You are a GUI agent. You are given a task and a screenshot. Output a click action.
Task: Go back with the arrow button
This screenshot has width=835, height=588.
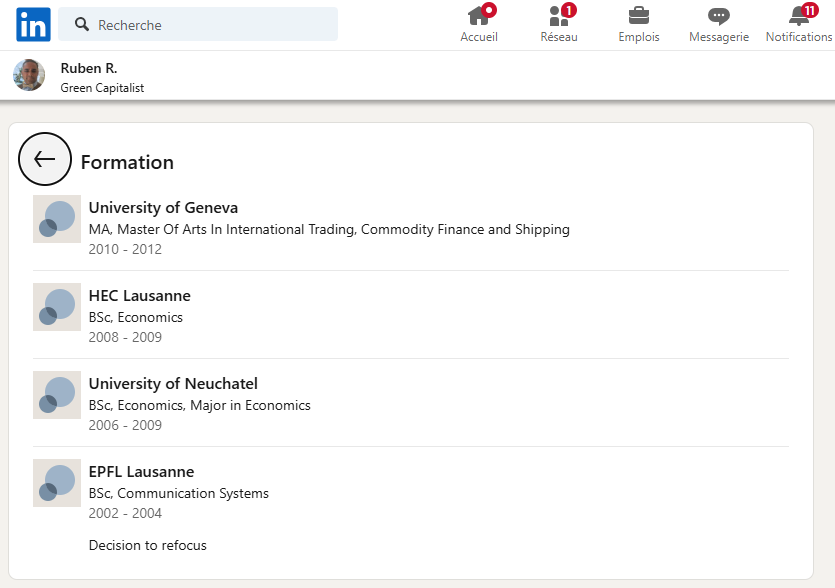coord(45,159)
